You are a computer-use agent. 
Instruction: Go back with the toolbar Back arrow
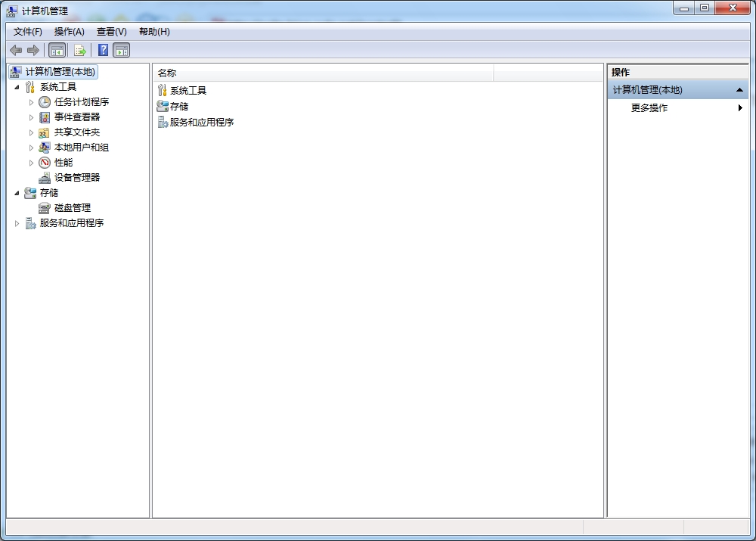[x=16, y=50]
